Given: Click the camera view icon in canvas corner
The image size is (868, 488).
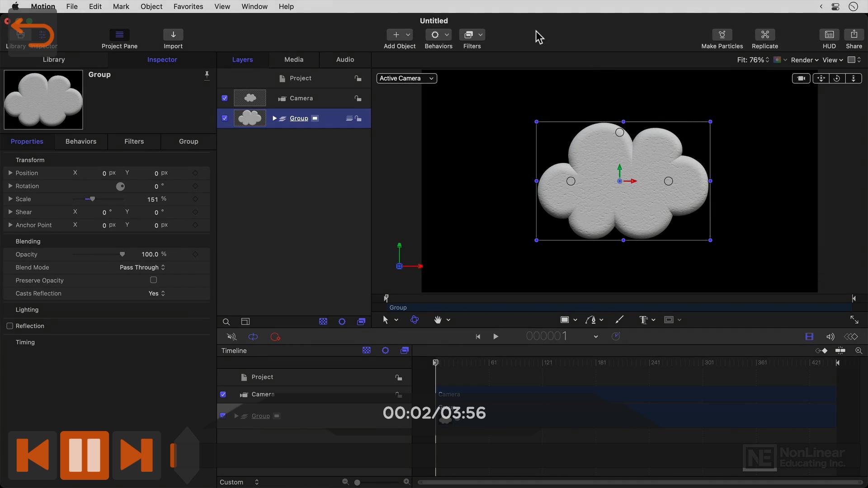Looking at the screenshot, I should (801, 78).
